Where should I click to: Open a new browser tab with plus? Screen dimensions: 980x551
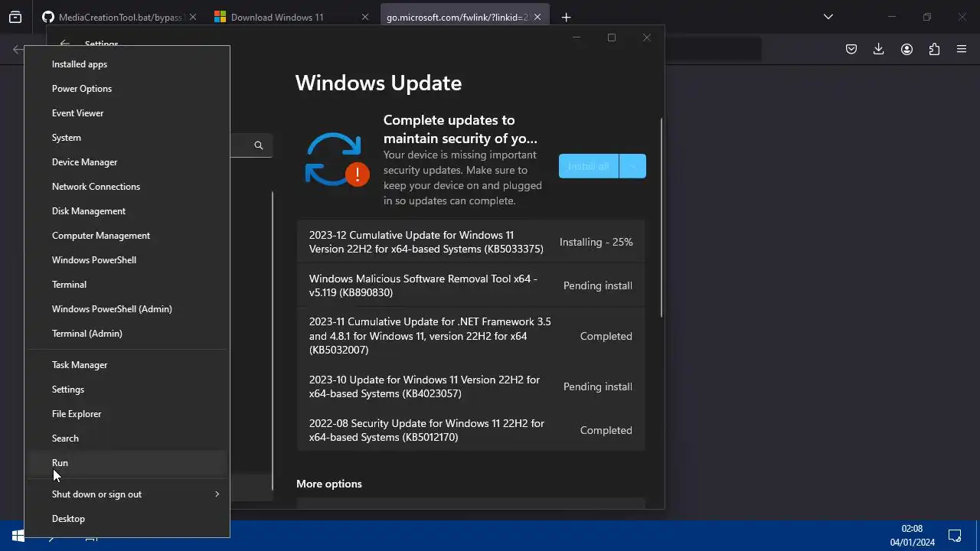click(x=566, y=17)
